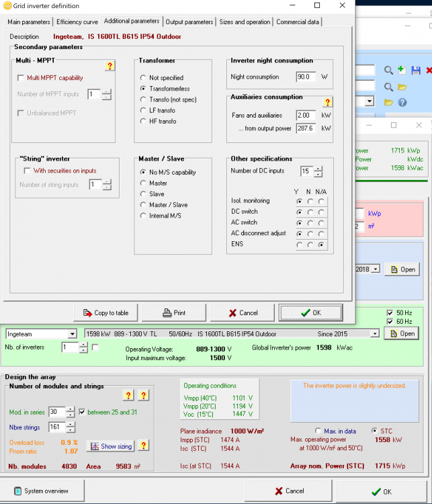Open dropdown arrow in blue toolbar area
Screen dimensions: 432x504
click(370, 101)
